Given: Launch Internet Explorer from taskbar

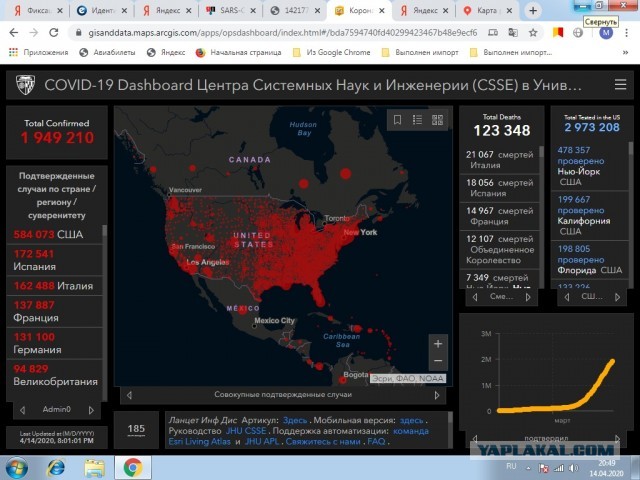Looking at the screenshot, I should click(56, 468).
